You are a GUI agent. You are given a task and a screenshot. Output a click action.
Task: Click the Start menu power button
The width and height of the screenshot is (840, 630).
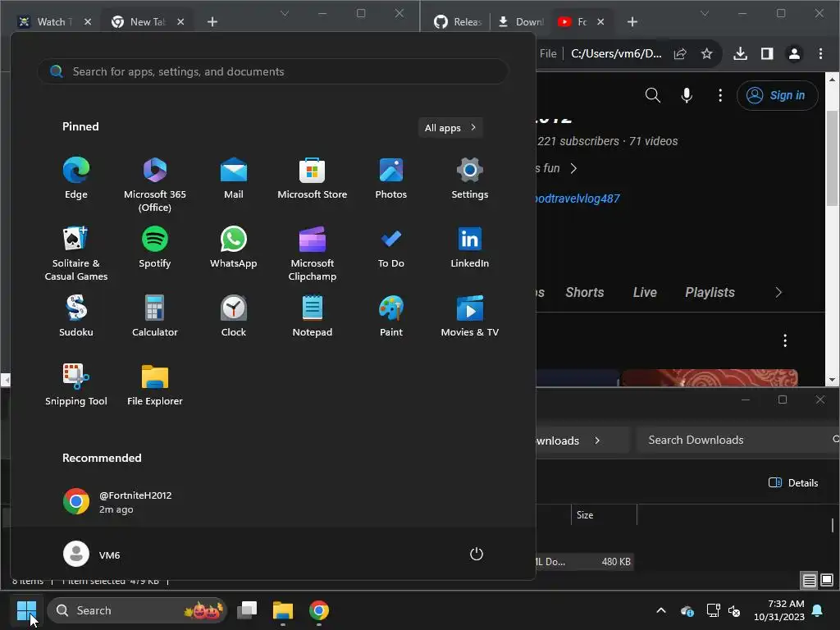[477, 554]
